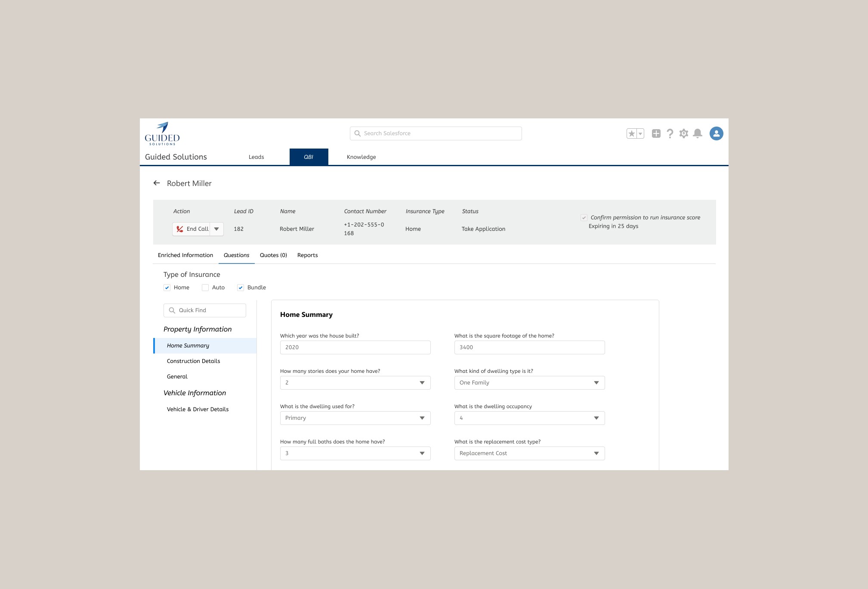The width and height of the screenshot is (868, 589).
Task: Uncheck the Home insurance checkbox
Action: 167,288
